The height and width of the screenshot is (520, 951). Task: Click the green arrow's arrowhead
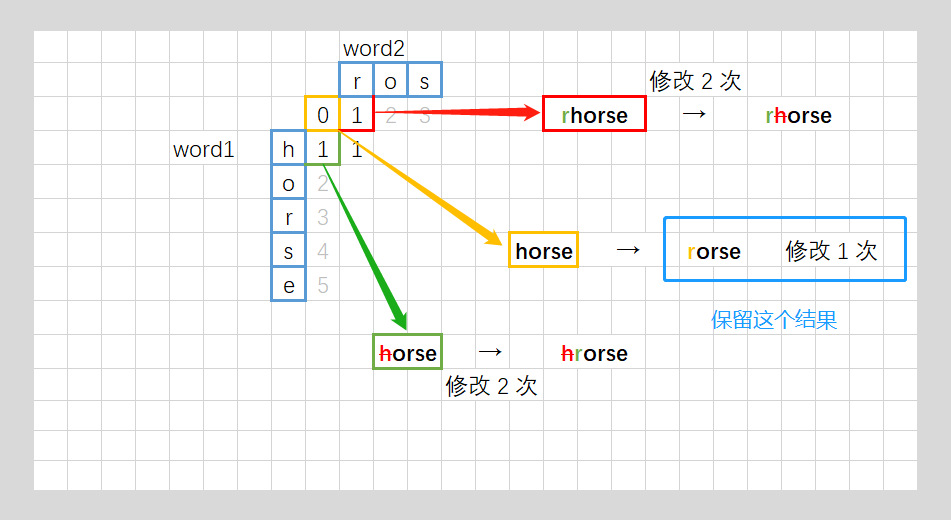(x=402, y=319)
